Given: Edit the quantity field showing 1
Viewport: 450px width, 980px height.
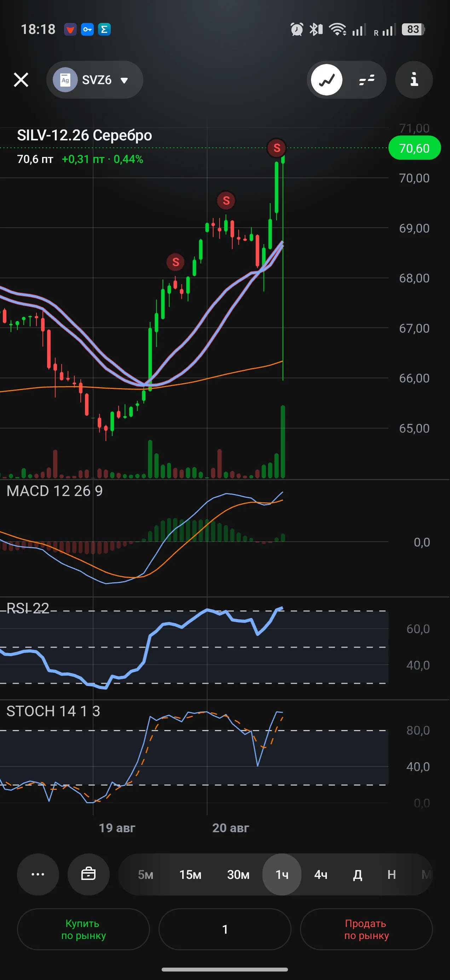Looking at the screenshot, I should [225, 929].
